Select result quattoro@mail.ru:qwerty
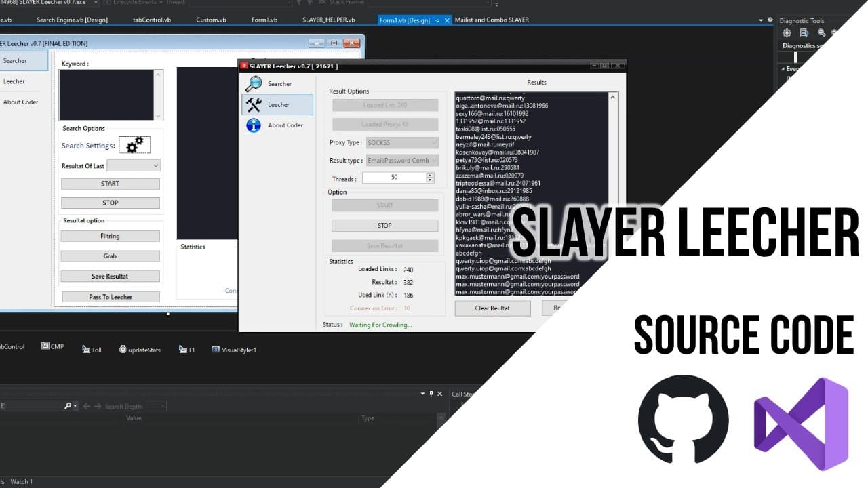 [x=490, y=98]
